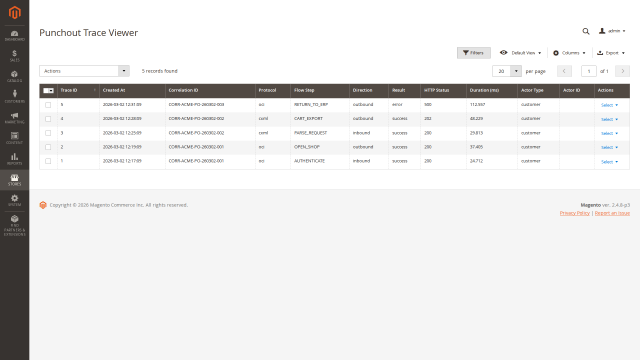Image resolution: width=640 pixels, height=360 pixels.
Task: Sort by Actor Type column header
Action: click(538, 91)
